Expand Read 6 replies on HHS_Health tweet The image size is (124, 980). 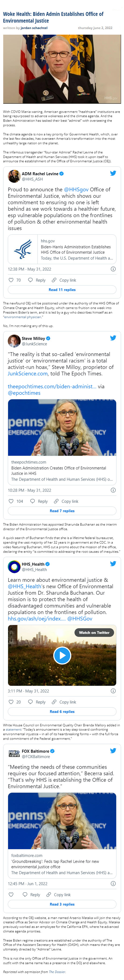pos(62,712)
